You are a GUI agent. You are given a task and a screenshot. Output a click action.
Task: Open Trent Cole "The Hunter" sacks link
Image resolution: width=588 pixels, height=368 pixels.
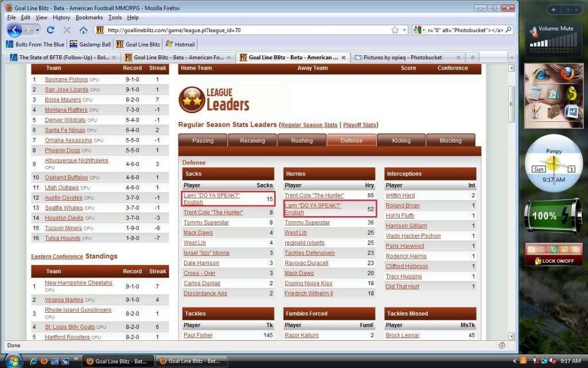point(213,213)
